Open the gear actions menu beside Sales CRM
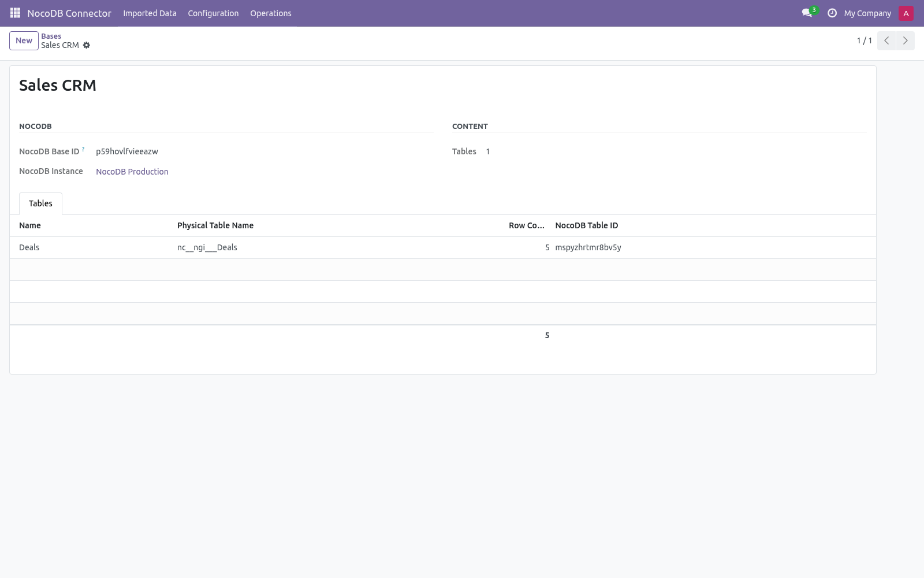Image resolution: width=924 pixels, height=578 pixels. click(x=87, y=45)
